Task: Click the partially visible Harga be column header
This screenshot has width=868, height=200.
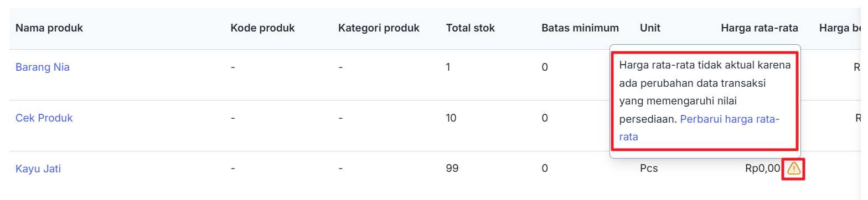Action: pyautogui.click(x=840, y=28)
